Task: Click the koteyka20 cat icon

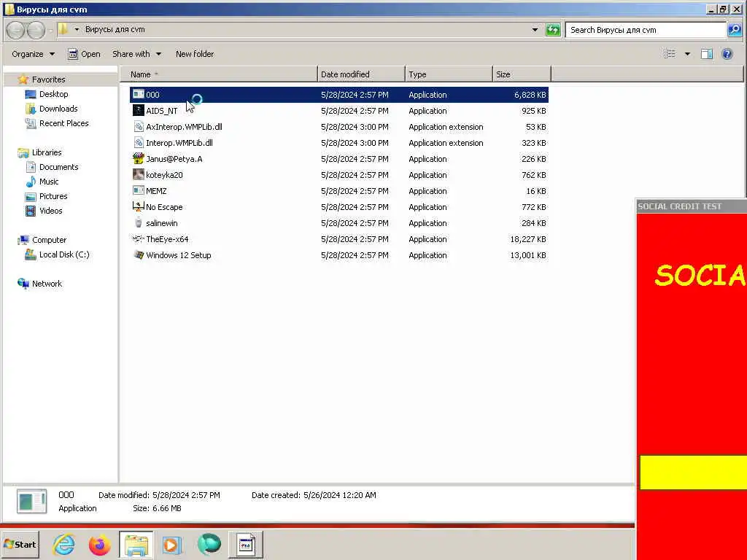Action: (138, 175)
